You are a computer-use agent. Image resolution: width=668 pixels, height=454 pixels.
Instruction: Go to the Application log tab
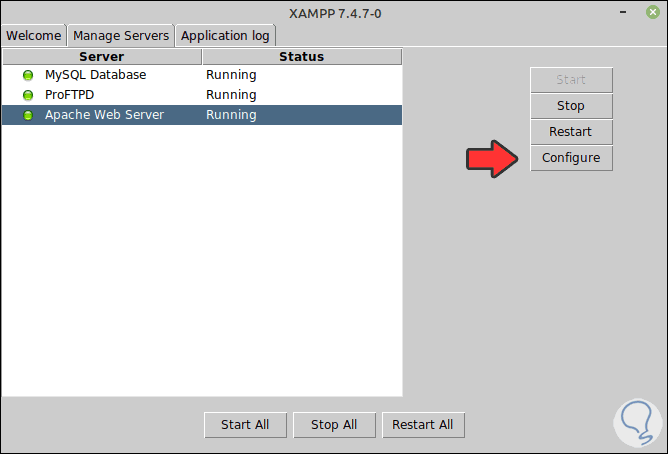tap(225, 35)
